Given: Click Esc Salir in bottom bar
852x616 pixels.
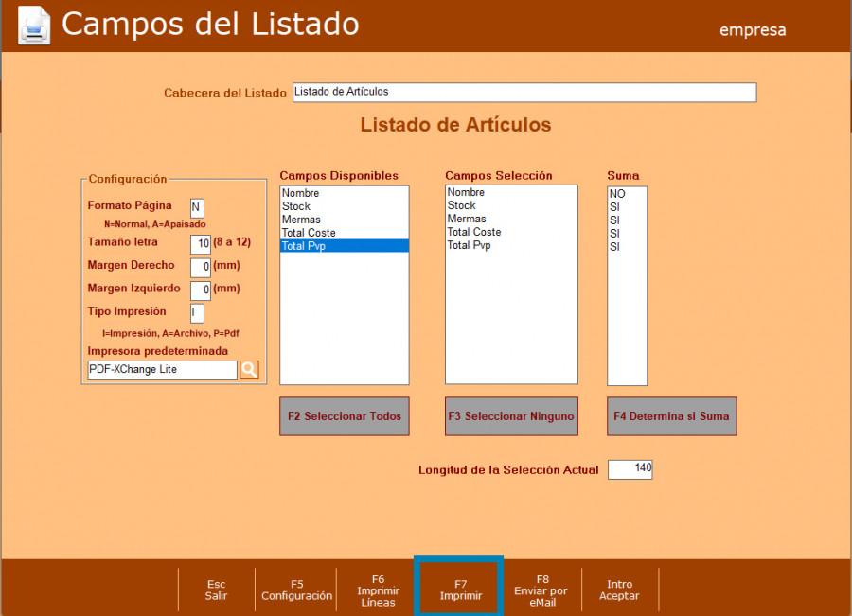Looking at the screenshot, I should pyautogui.click(x=216, y=590).
